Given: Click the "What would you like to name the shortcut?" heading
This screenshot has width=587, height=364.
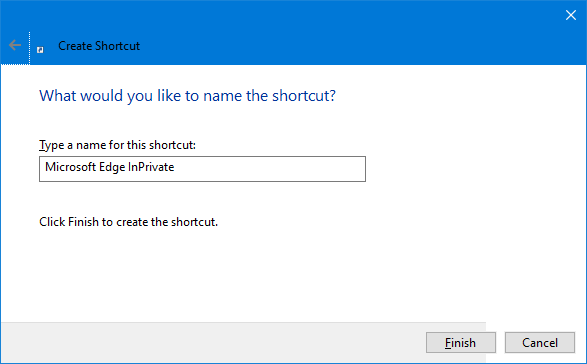Looking at the screenshot, I should [x=187, y=96].
